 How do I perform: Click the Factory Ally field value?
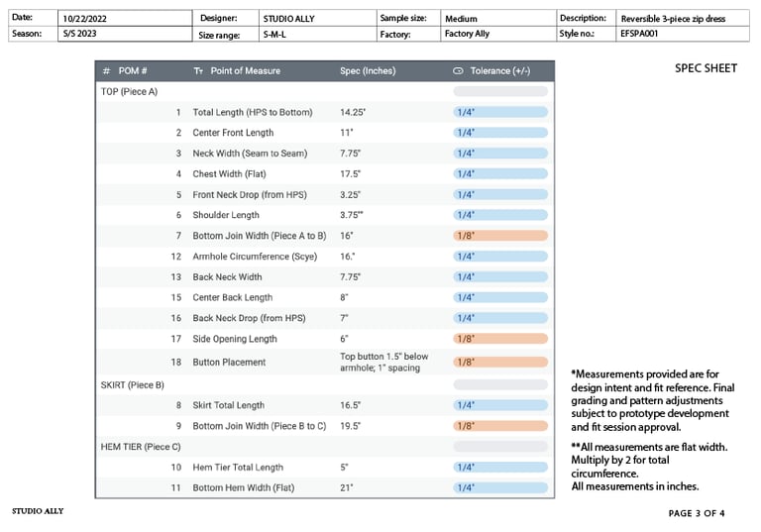pyautogui.click(x=467, y=34)
